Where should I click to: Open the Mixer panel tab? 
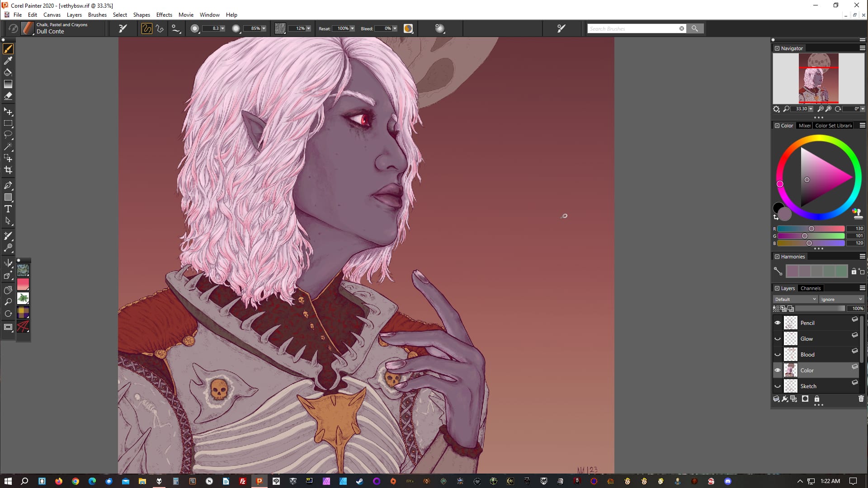coord(804,126)
